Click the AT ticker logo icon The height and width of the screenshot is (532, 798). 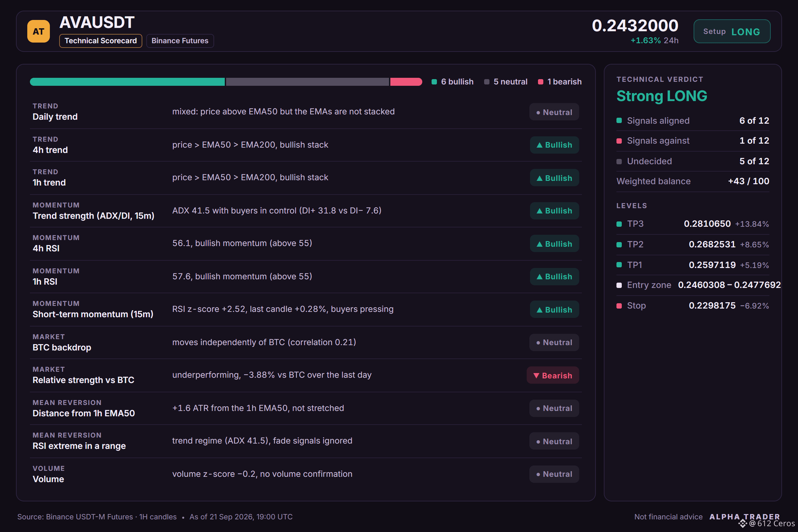(38, 31)
